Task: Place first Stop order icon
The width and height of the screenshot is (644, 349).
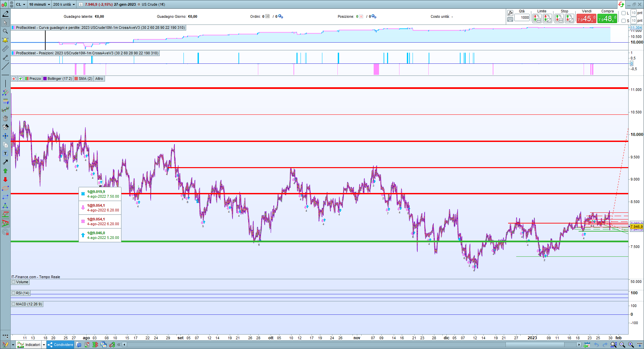Action: pos(559,18)
